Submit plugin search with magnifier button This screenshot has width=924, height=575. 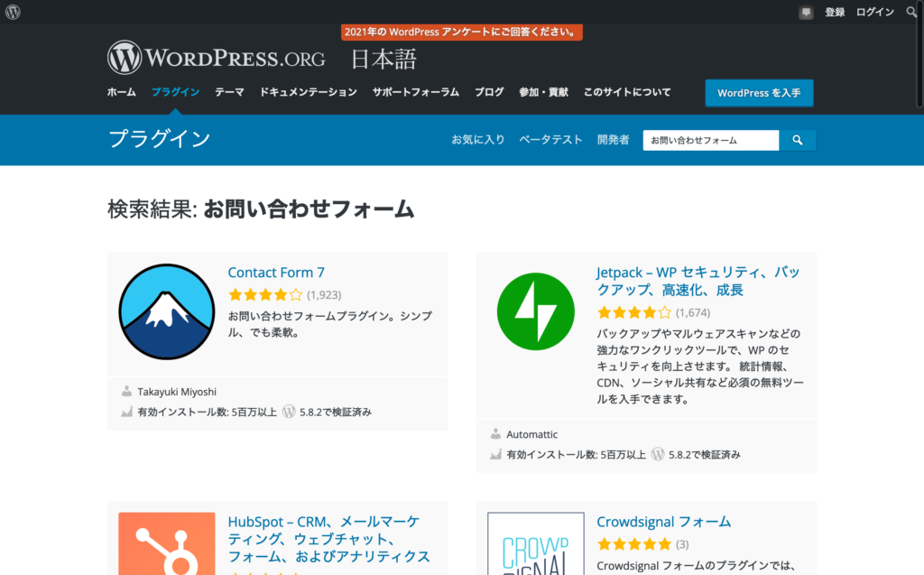coord(798,140)
